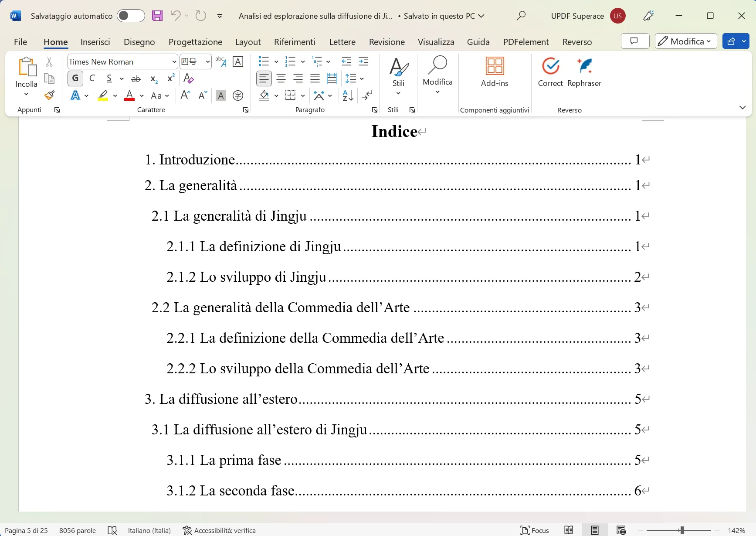756x536 pixels.
Task: Click the distributed alignment icon
Action: (x=332, y=79)
